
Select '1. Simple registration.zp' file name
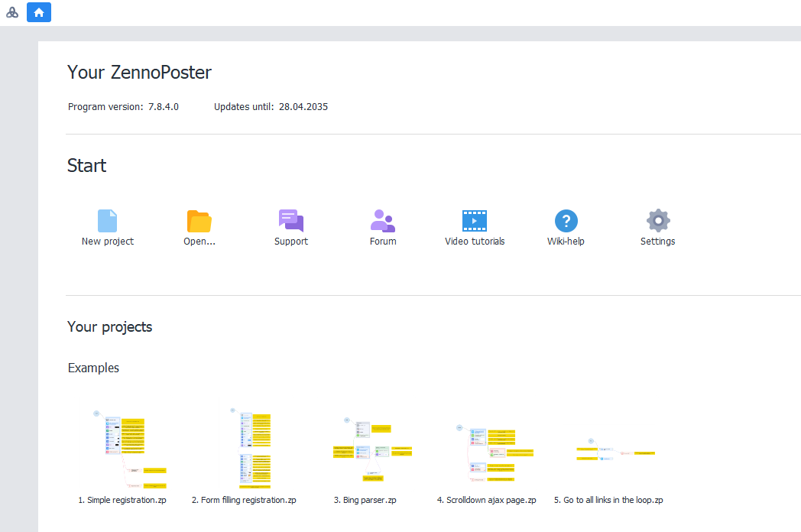point(122,500)
